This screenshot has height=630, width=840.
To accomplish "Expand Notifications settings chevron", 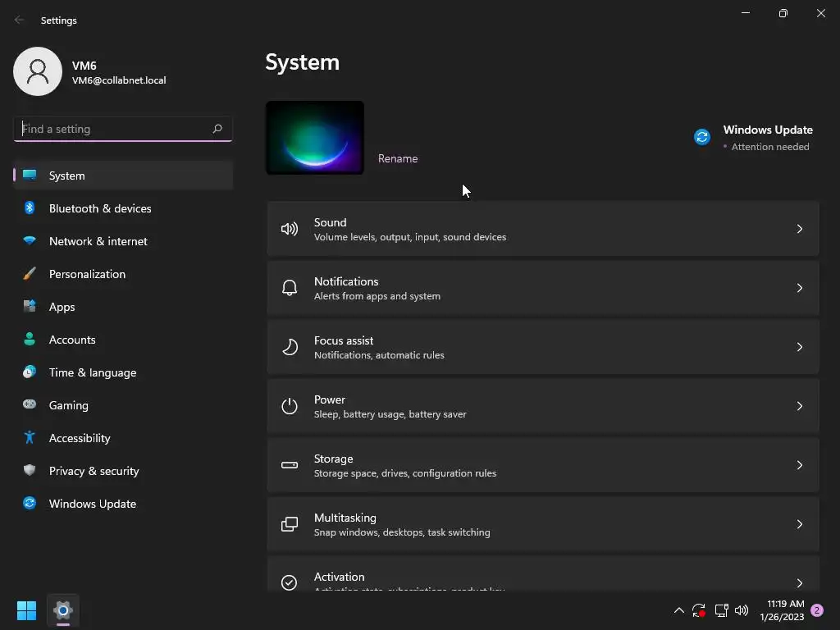I will point(799,288).
